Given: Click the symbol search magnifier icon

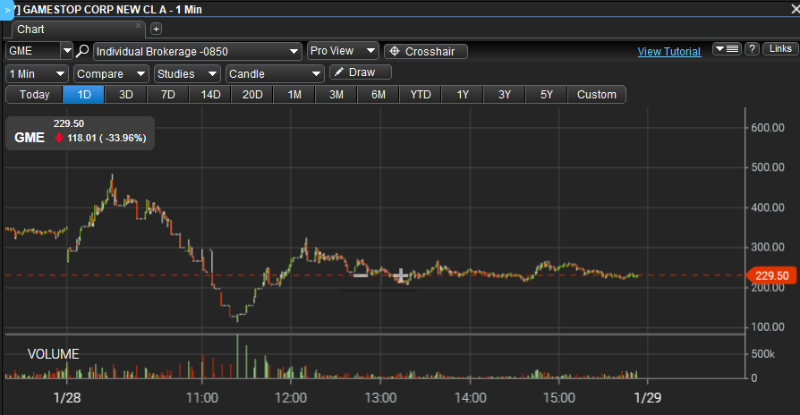Looking at the screenshot, I should click(83, 51).
